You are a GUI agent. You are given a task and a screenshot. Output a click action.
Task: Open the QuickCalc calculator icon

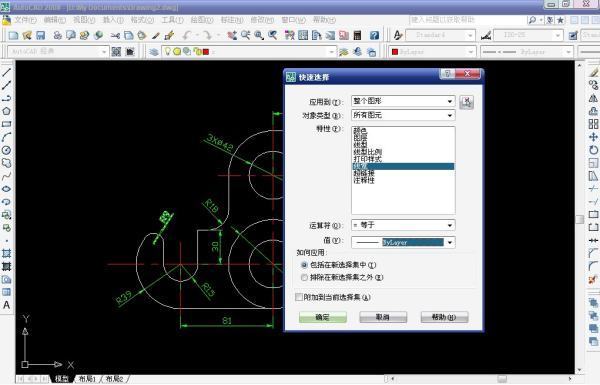pyautogui.click(x=357, y=36)
